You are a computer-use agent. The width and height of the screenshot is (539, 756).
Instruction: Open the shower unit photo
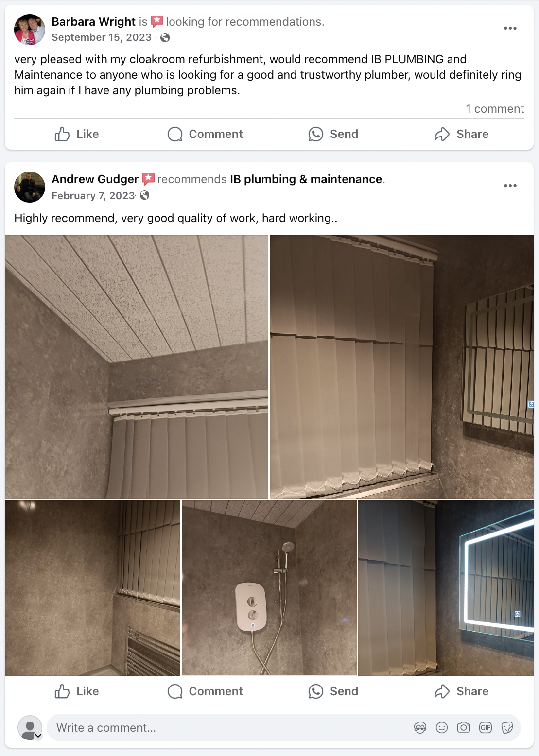coord(269,588)
